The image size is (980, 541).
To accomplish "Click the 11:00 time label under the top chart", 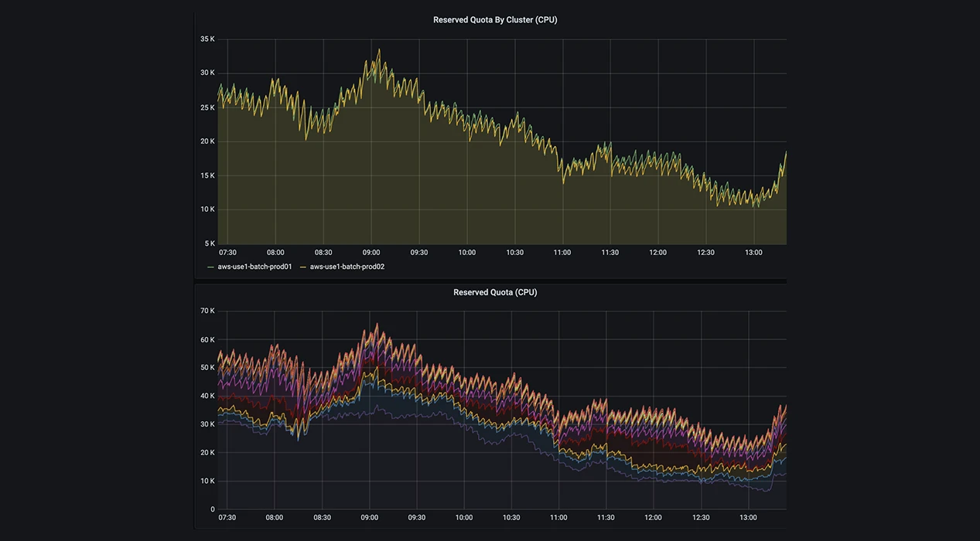I will point(562,253).
